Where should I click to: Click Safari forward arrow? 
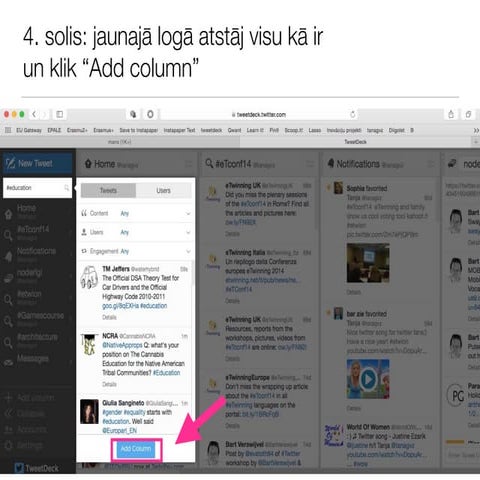pyautogui.click(x=44, y=114)
